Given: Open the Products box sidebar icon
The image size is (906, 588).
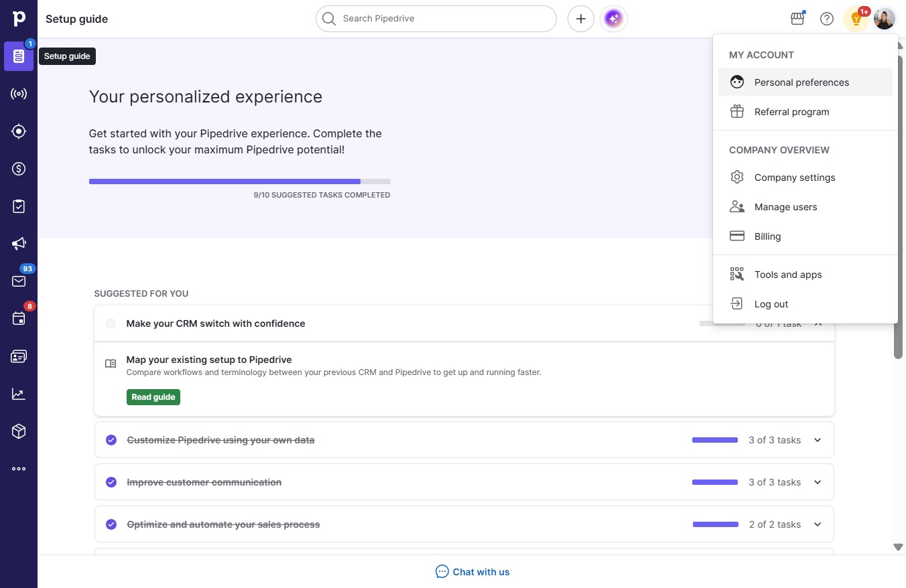Looking at the screenshot, I should point(19,431).
